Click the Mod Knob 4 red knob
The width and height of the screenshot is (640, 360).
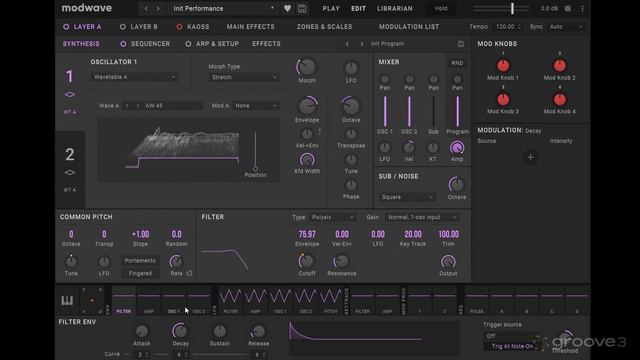click(559, 99)
